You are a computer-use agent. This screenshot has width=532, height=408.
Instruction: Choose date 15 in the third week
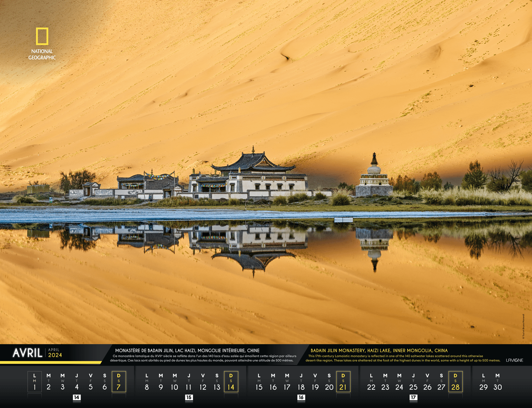[x=259, y=387]
